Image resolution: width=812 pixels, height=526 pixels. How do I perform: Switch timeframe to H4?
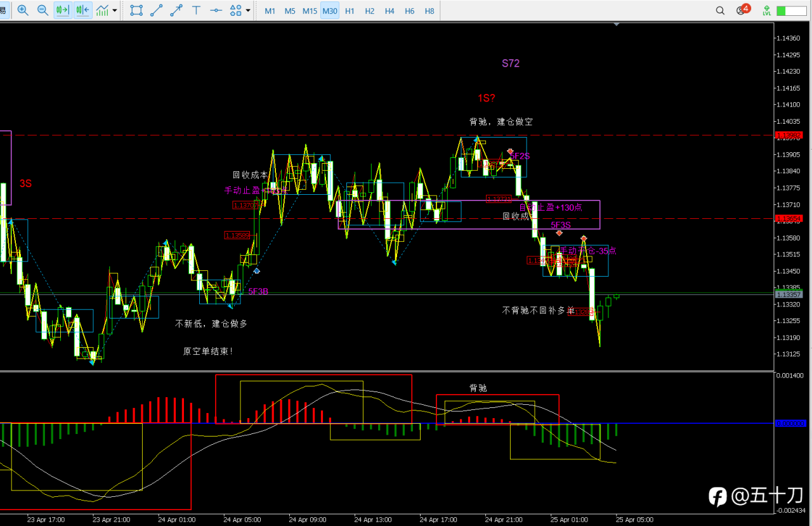[390, 11]
